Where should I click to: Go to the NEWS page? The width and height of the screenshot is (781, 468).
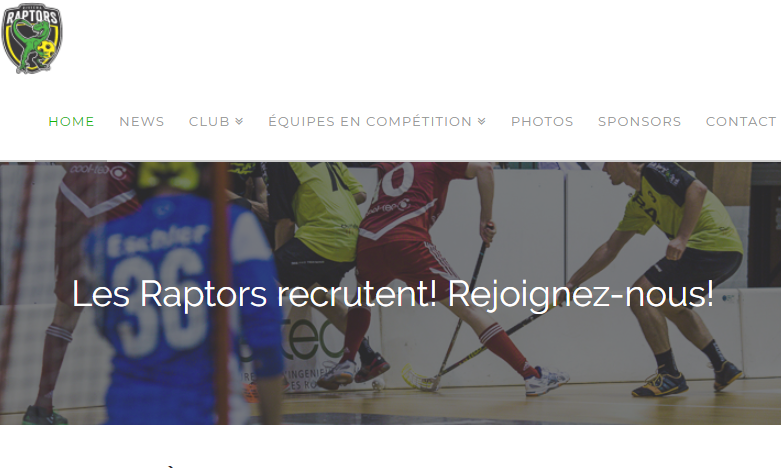coord(141,121)
